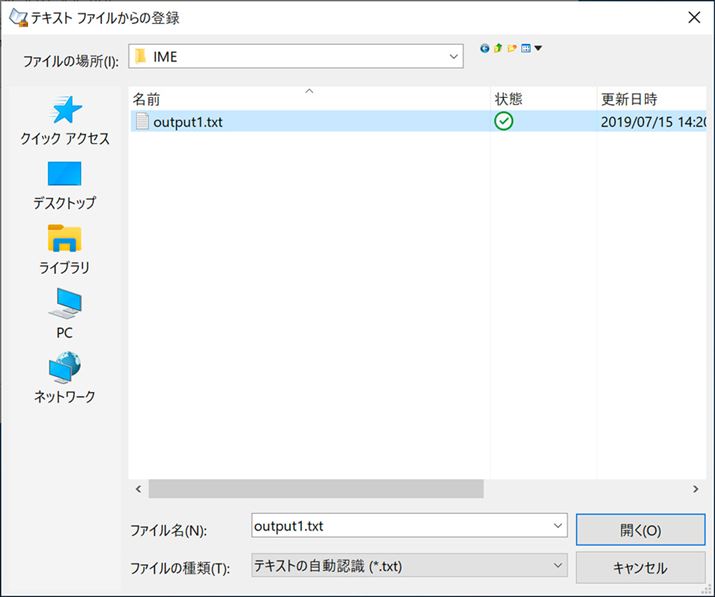The image size is (715, 597).
Task: Click the horizontal scrollbar thumb
Action: click(x=316, y=489)
